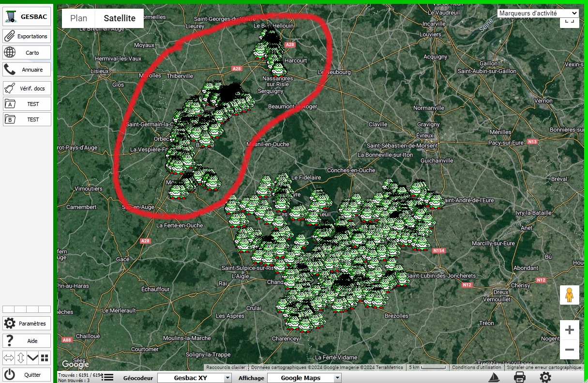Zoom in with the map plus button
This screenshot has width=588, height=383.
570,330
